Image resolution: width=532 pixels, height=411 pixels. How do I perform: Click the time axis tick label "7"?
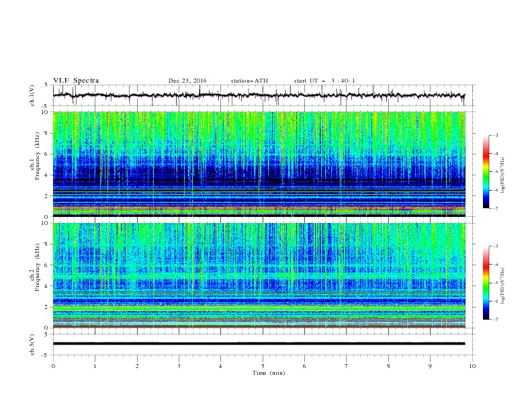click(x=347, y=366)
